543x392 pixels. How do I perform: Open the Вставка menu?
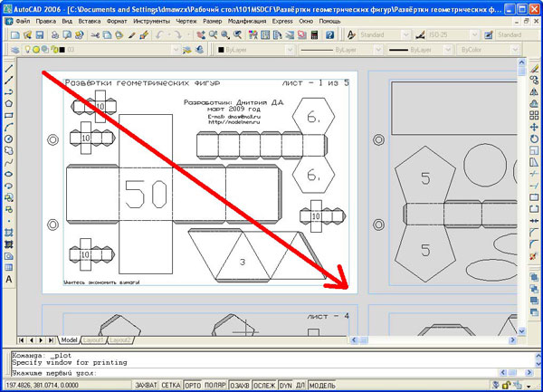coord(90,21)
